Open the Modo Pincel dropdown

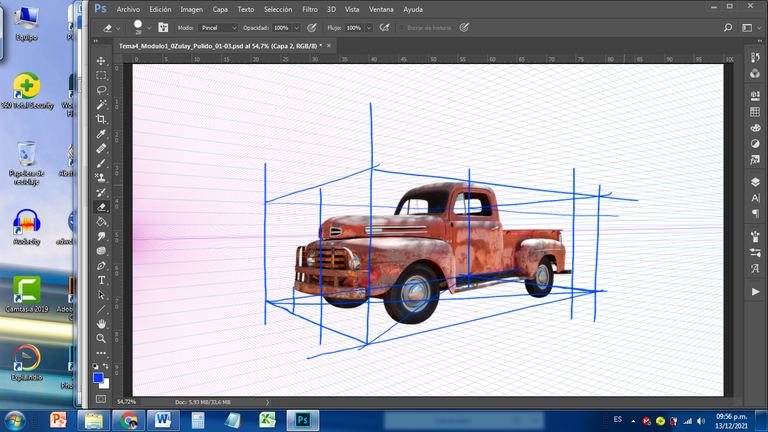(x=218, y=28)
